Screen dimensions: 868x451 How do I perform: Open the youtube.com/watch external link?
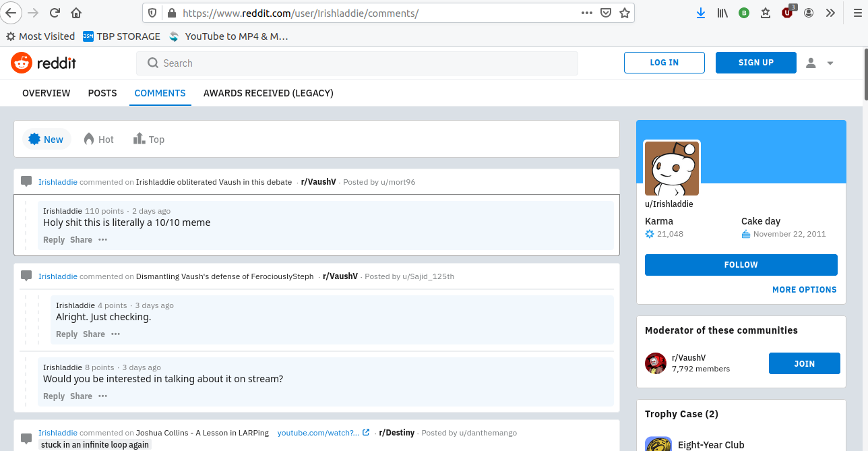click(323, 433)
